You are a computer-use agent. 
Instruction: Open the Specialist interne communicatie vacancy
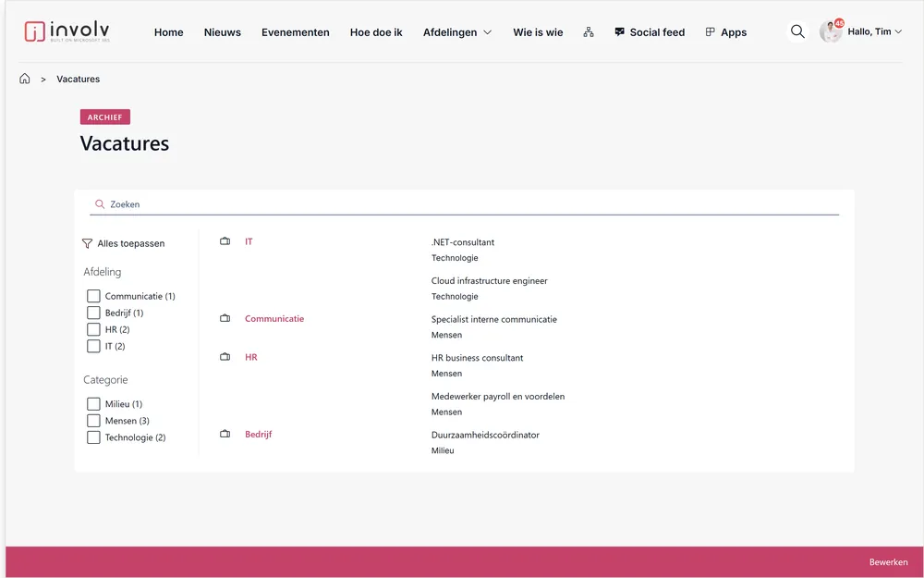pyautogui.click(x=493, y=319)
